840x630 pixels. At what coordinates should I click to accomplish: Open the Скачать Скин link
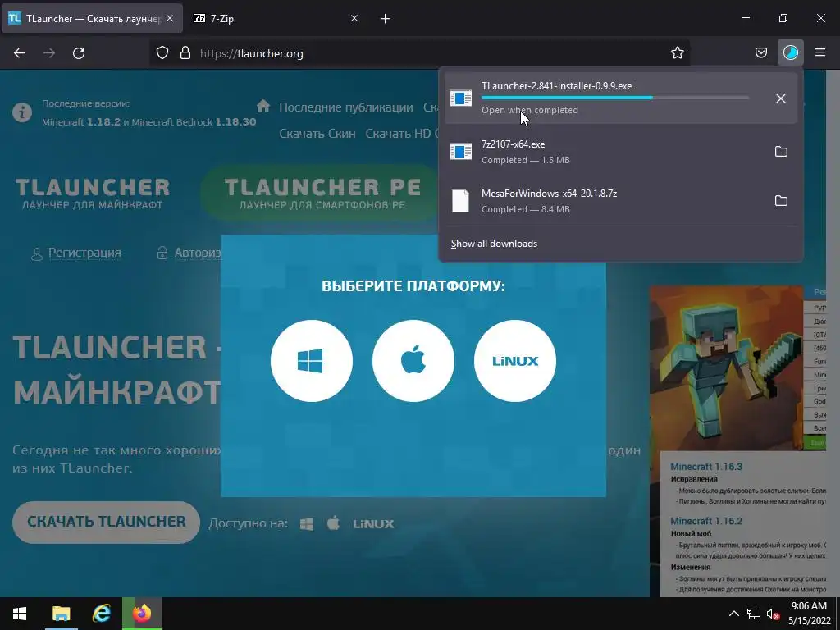point(317,134)
